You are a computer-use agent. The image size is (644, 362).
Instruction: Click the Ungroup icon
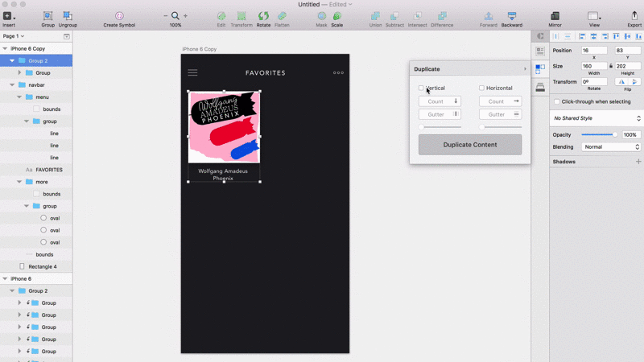(x=68, y=15)
